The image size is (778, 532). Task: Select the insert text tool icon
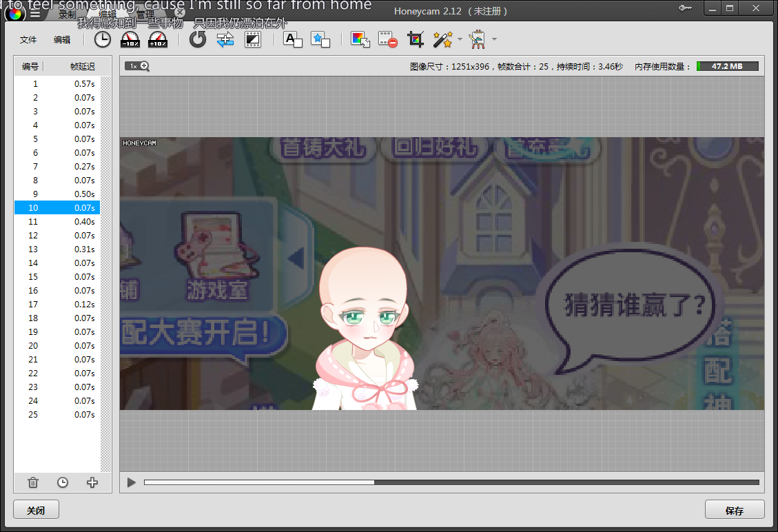tap(293, 39)
